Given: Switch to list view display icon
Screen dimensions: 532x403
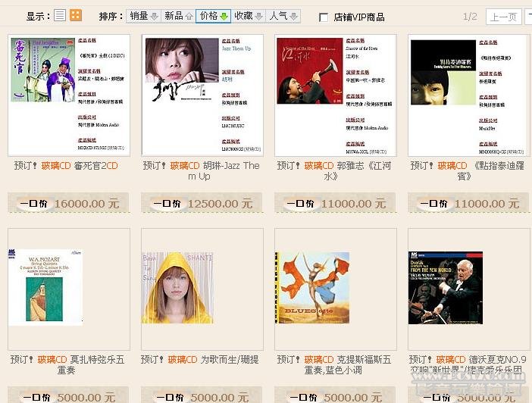Looking at the screenshot, I should [60, 15].
